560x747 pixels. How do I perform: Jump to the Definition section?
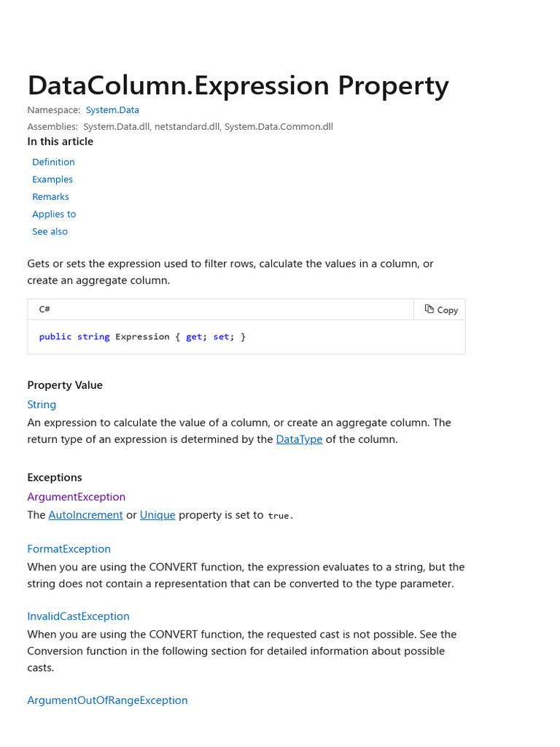click(x=53, y=162)
